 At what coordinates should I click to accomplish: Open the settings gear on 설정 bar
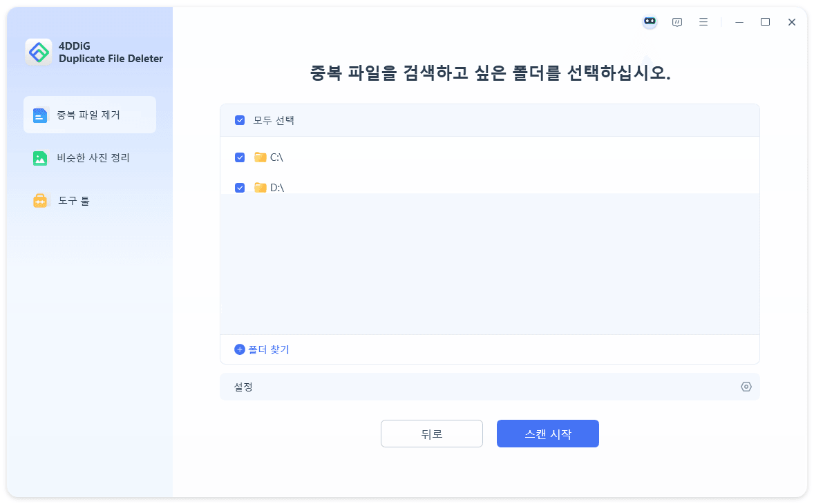coord(746,387)
